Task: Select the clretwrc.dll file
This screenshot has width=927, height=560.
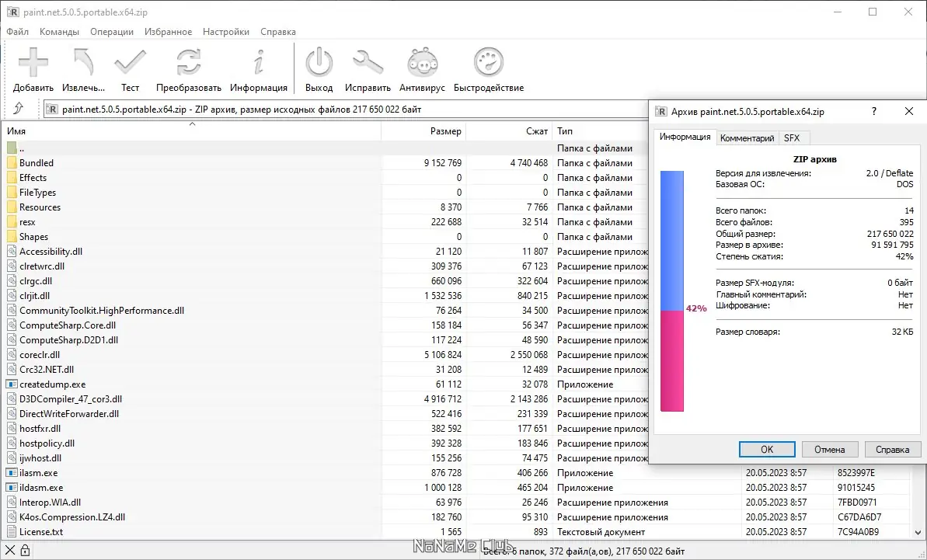Action: 42,266
